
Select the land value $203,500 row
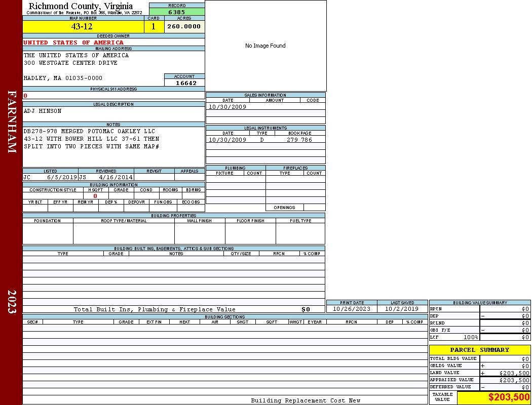tap(479, 373)
